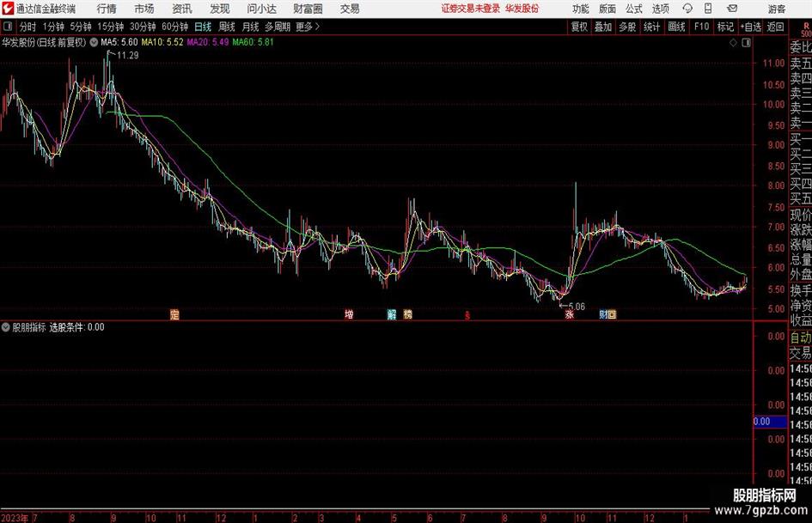812x523 pixels.
Task: Click the 5.06 low price label
Action: point(577,307)
